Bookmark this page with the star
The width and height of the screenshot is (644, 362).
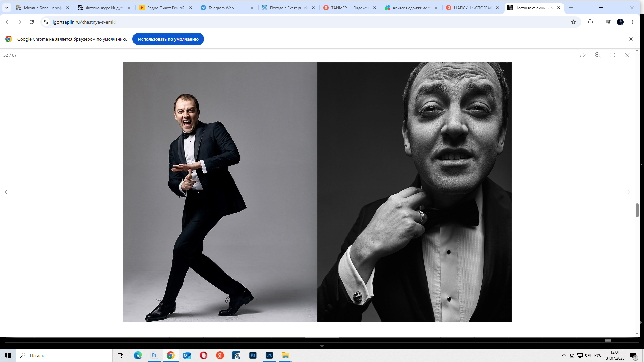point(573,22)
